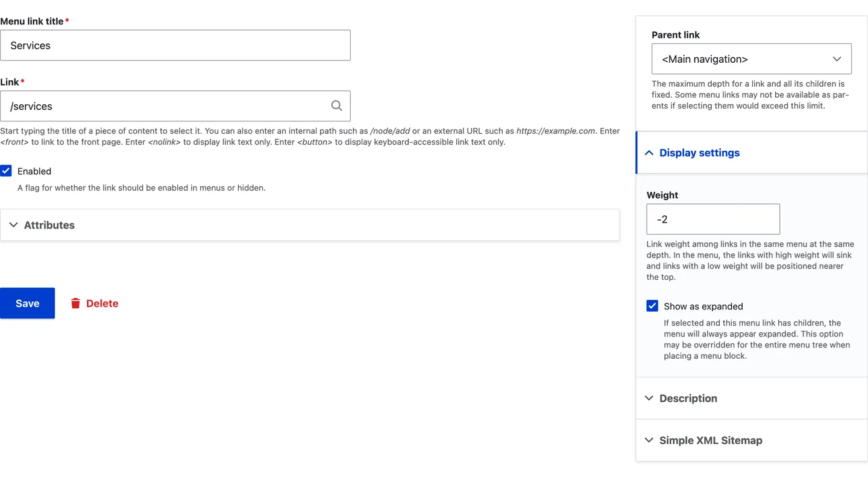The height and width of the screenshot is (477, 868).
Task: Focus the Menu link title field
Action: pos(175,45)
